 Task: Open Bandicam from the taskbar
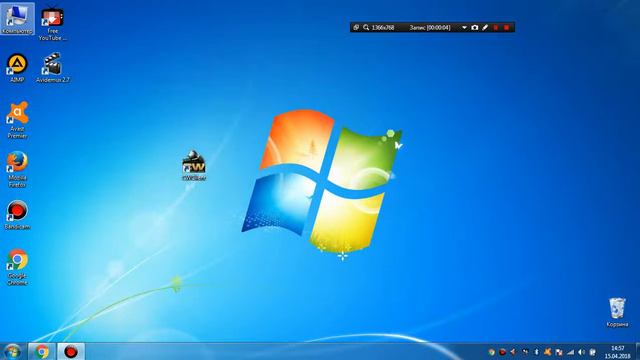click(71, 351)
